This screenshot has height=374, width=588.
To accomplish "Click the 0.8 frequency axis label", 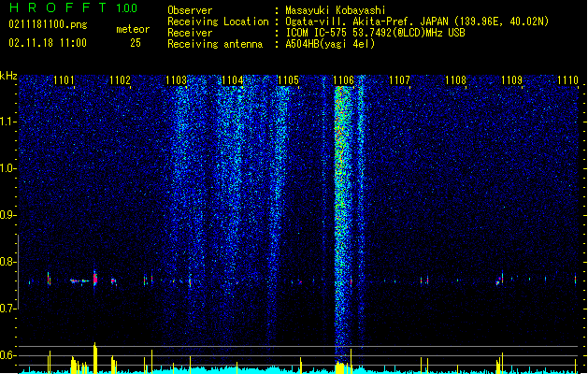I will 7,262.
